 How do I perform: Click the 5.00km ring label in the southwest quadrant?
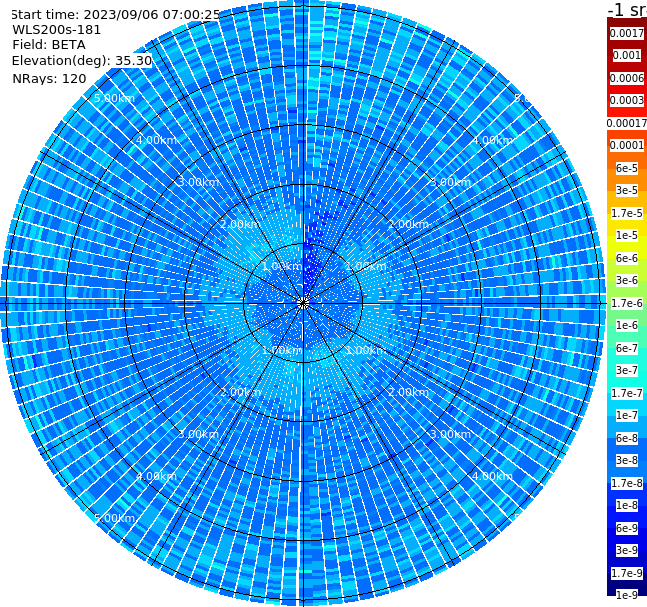pos(114,518)
